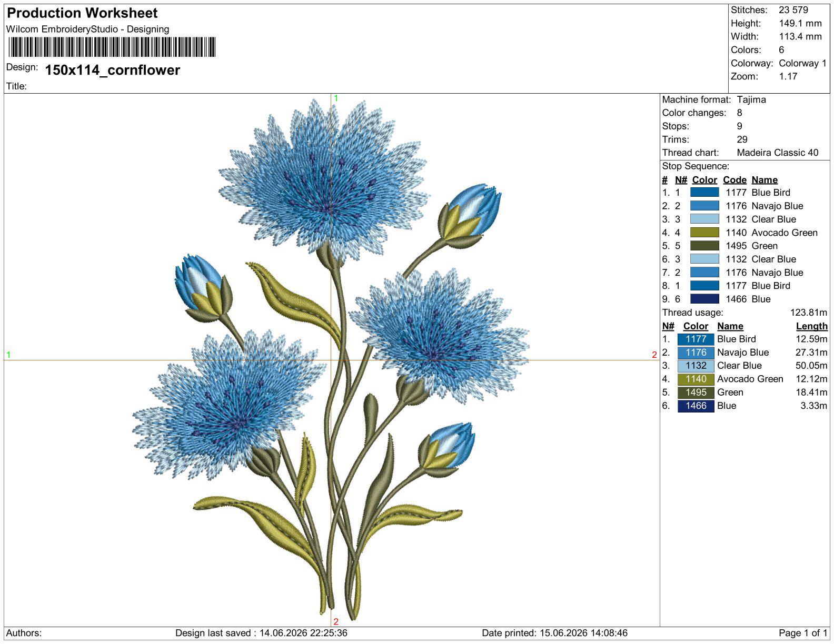834x644 pixels.
Task: Click the Clear Blue length 50.05m
Action: point(811,366)
